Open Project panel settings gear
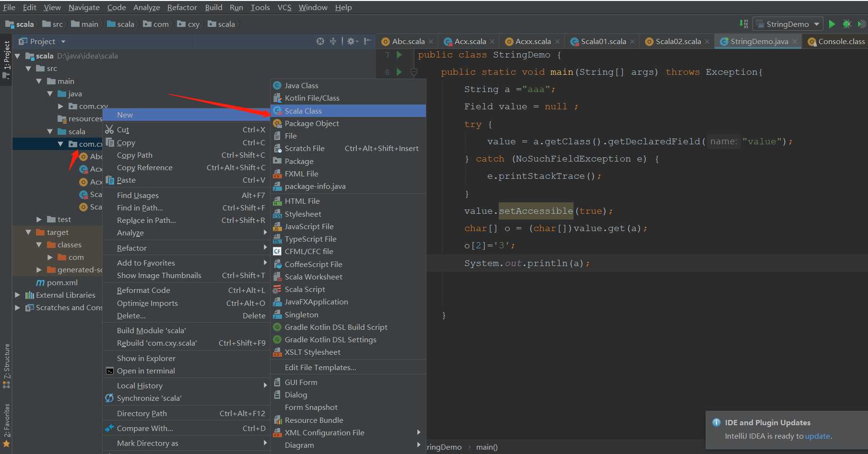The image size is (868, 454). tap(352, 41)
